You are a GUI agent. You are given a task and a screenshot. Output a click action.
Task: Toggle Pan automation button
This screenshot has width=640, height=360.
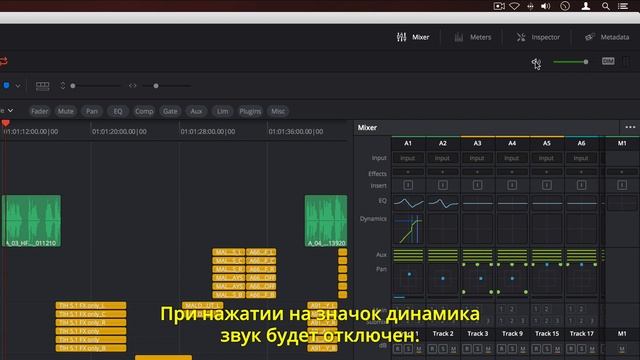click(92, 111)
